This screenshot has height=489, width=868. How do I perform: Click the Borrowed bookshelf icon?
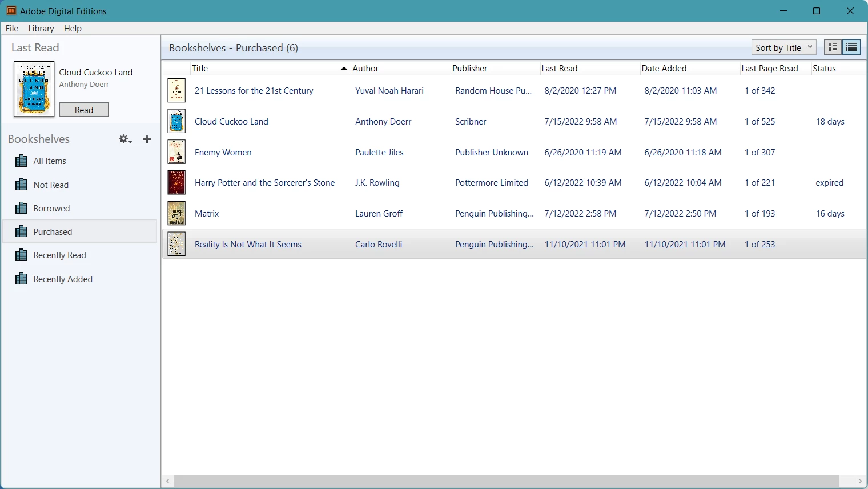(21, 208)
